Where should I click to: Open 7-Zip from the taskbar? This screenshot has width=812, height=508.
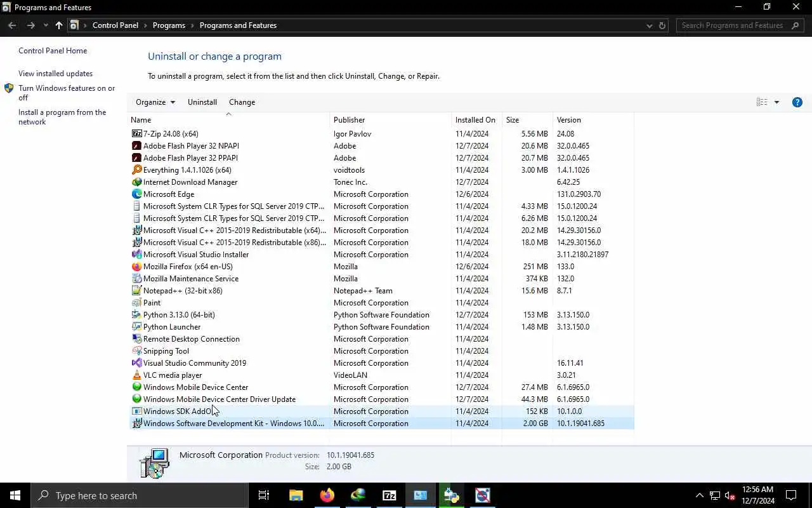click(390, 495)
